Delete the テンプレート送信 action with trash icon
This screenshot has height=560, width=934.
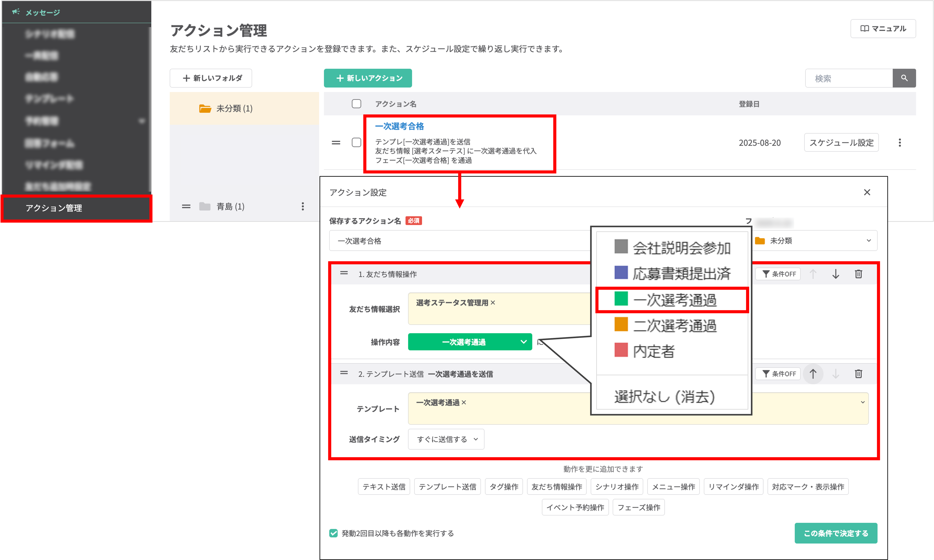click(x=858, y=373)
